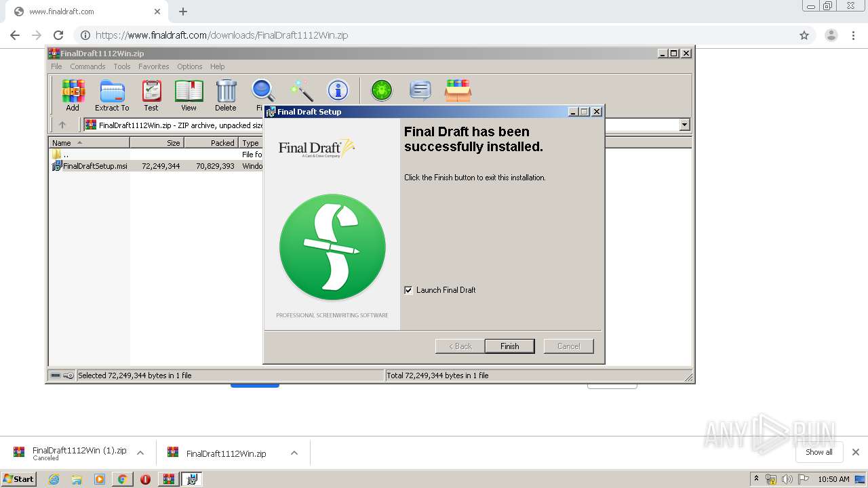Open the Chrome three-dot menu
868x488 pixels.
pos(853,35)
